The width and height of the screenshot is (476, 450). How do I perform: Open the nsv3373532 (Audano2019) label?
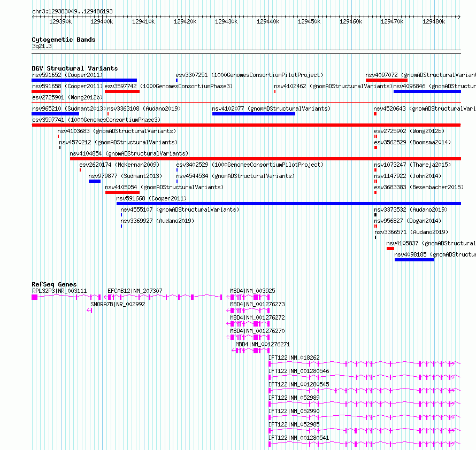[411, 210]
